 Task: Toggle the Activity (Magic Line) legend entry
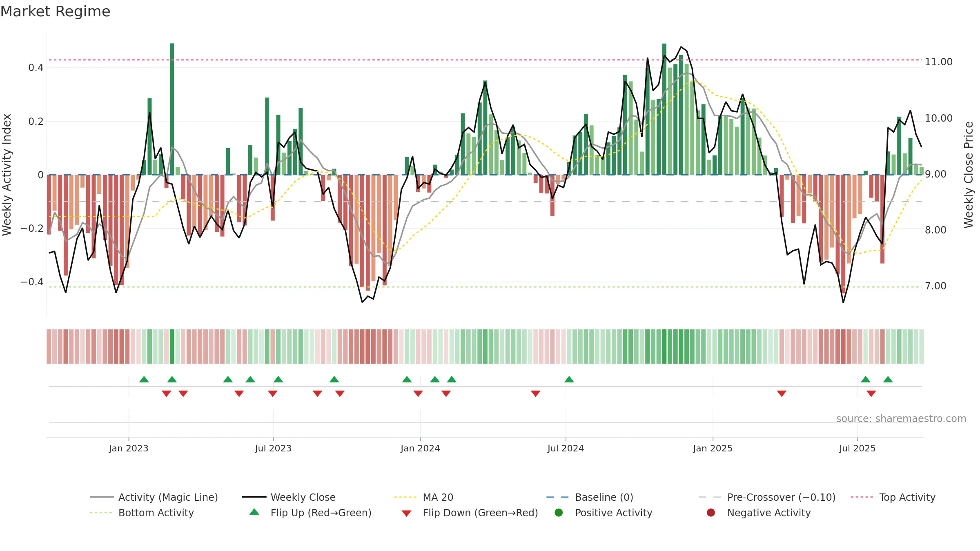pyautogui.click(x=154, y=497)
